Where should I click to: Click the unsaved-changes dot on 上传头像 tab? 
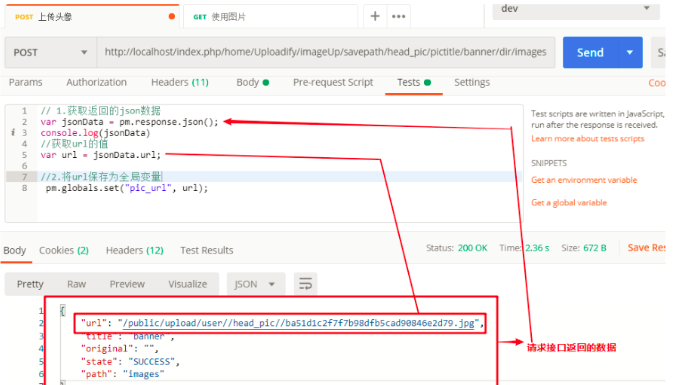[172, 16]
